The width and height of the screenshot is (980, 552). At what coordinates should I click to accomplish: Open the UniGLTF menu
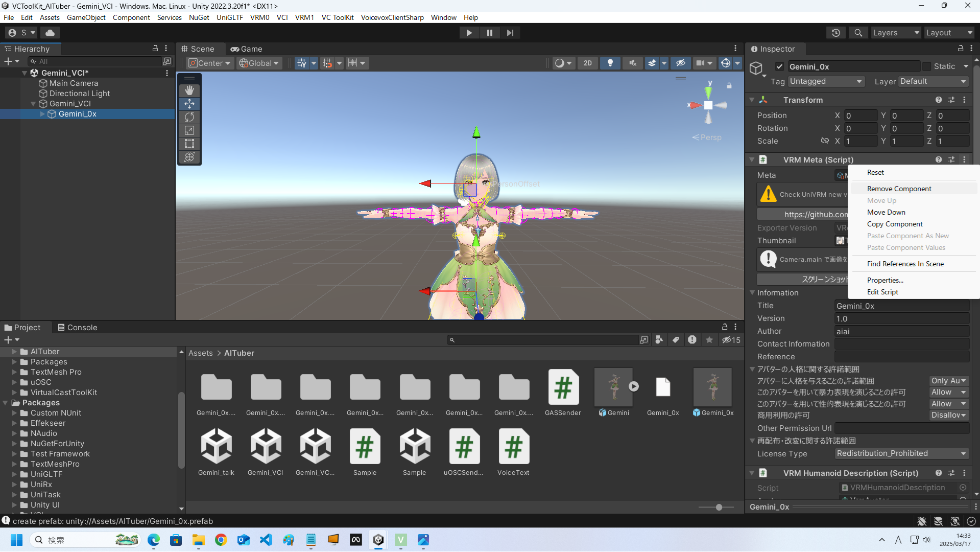(x=229, y=17)
